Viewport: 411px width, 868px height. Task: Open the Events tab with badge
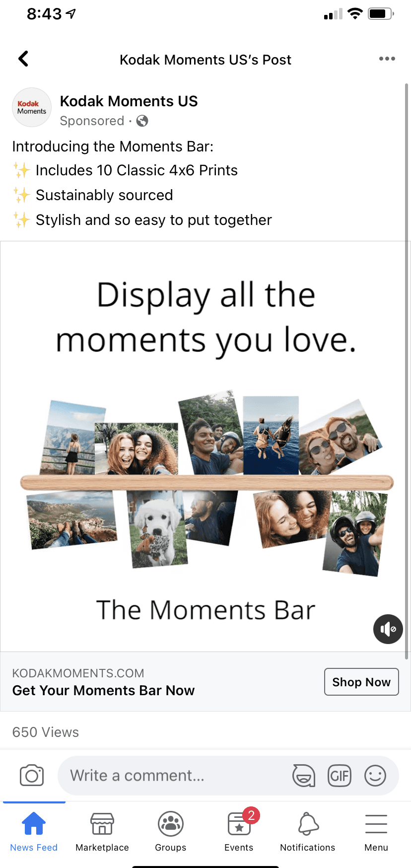pos(239,831)
